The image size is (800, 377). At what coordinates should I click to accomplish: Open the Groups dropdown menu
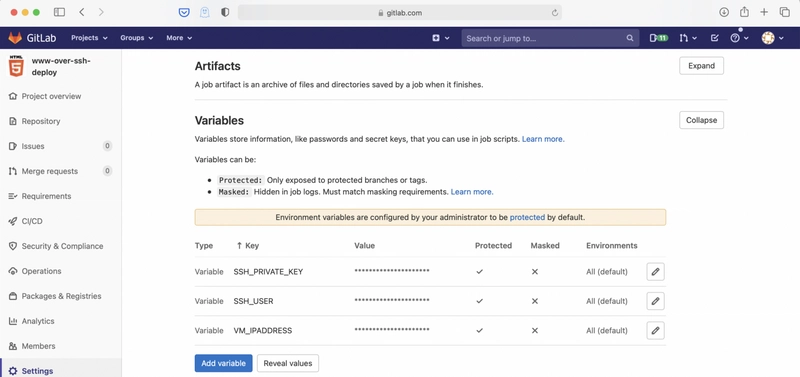[136, 38]
